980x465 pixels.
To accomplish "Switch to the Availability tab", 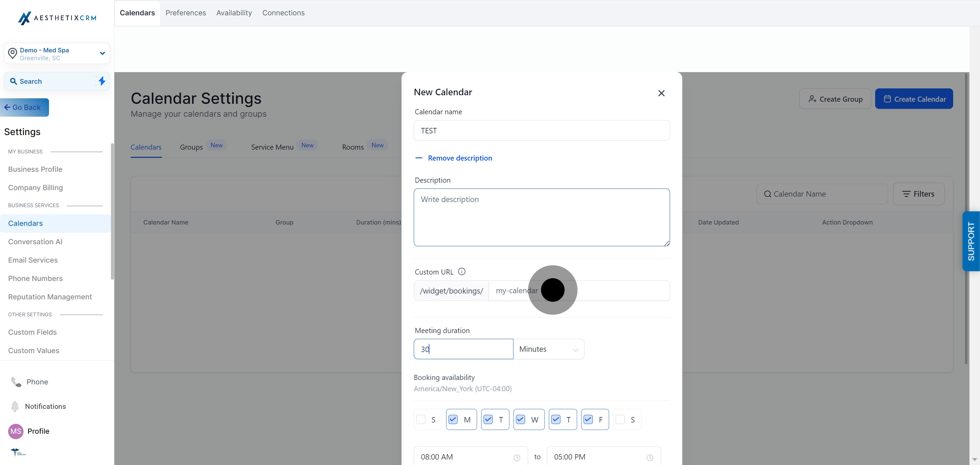I will [234, 13].
